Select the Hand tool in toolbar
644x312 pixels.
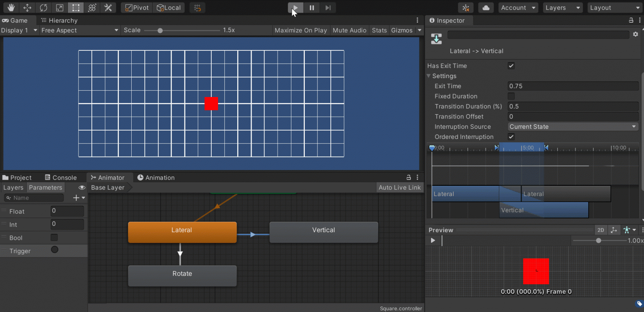point(11,8)
